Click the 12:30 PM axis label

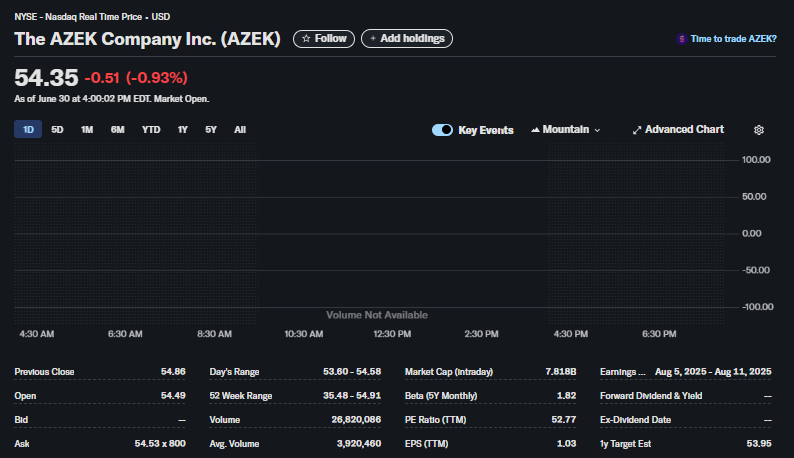[x=392, y=334]
